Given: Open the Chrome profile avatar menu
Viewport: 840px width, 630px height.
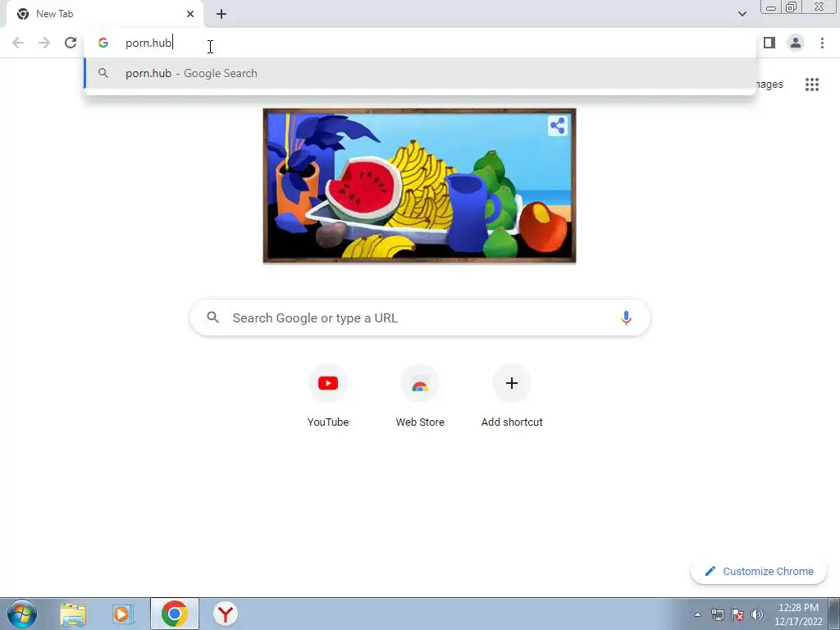Looking at the screenshot, I should [x=796, y=43].
